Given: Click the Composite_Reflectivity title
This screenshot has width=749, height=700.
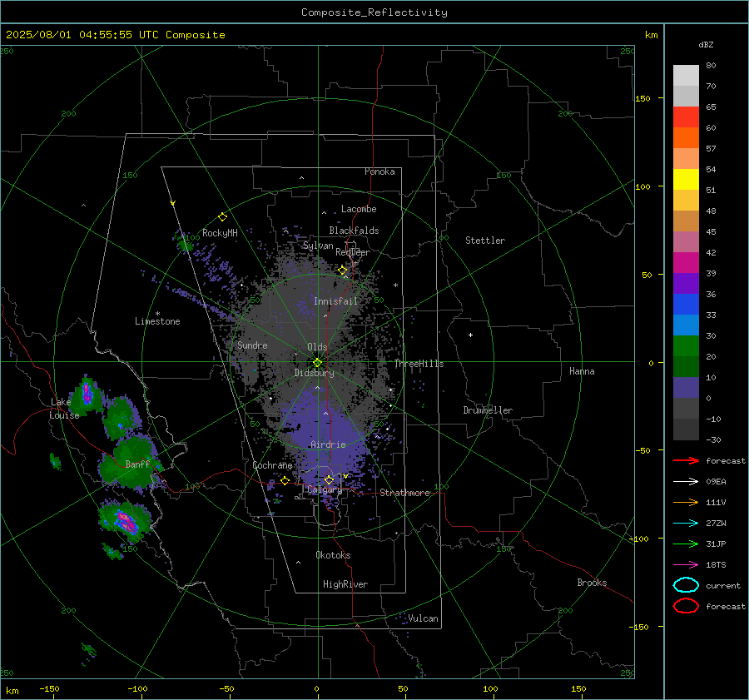Looking at the screenshot, I should tap(374, 12).
